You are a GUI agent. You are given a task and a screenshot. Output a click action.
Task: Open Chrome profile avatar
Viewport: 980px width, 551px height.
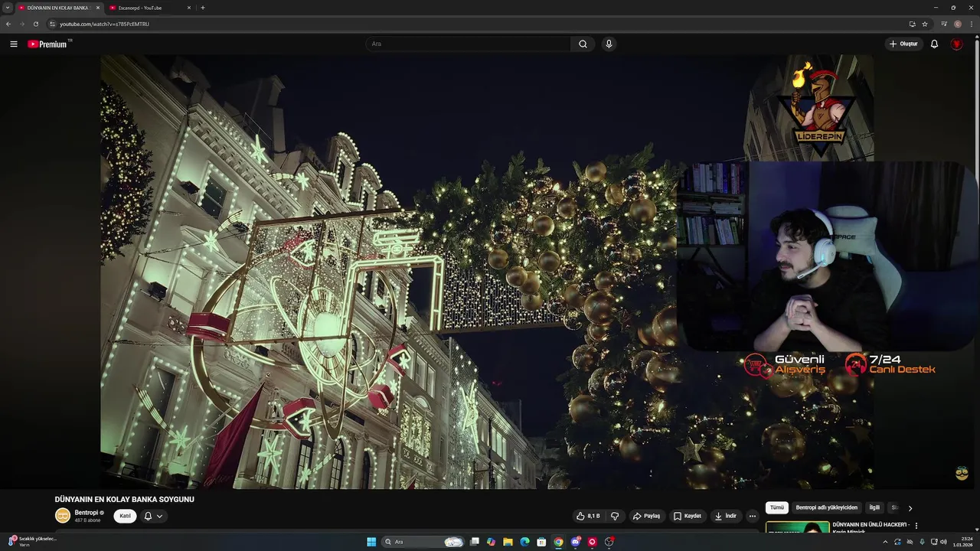pyautogui.click(x=958, y=24)
